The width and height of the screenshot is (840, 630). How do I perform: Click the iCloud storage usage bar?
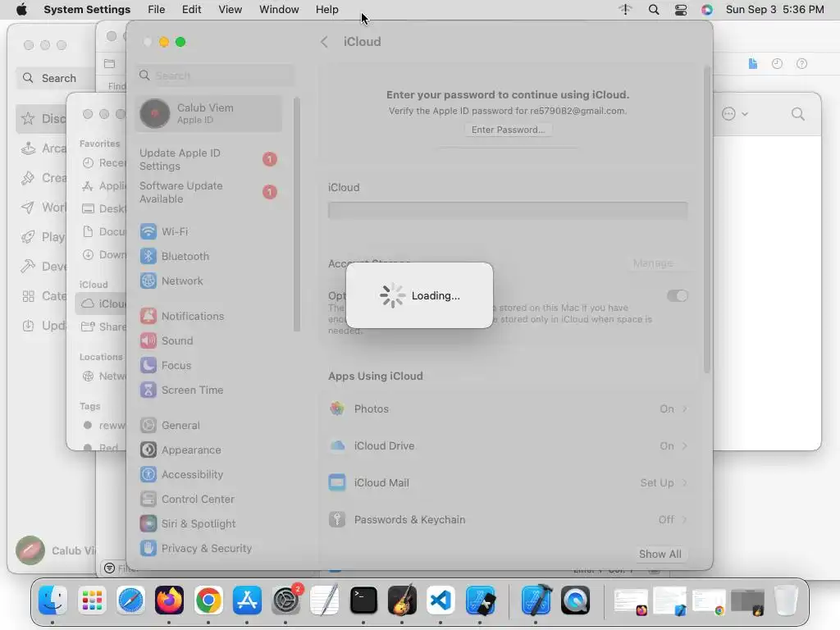(x=508, y=211)
